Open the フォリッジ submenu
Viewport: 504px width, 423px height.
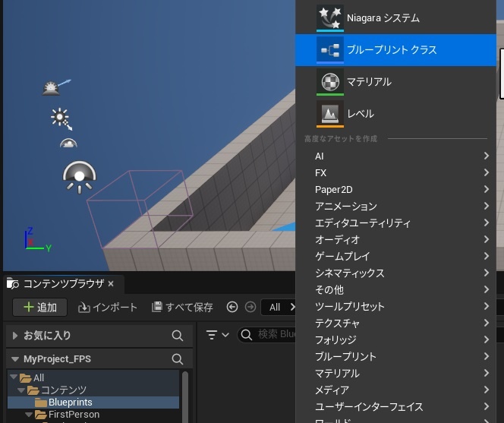395,340
